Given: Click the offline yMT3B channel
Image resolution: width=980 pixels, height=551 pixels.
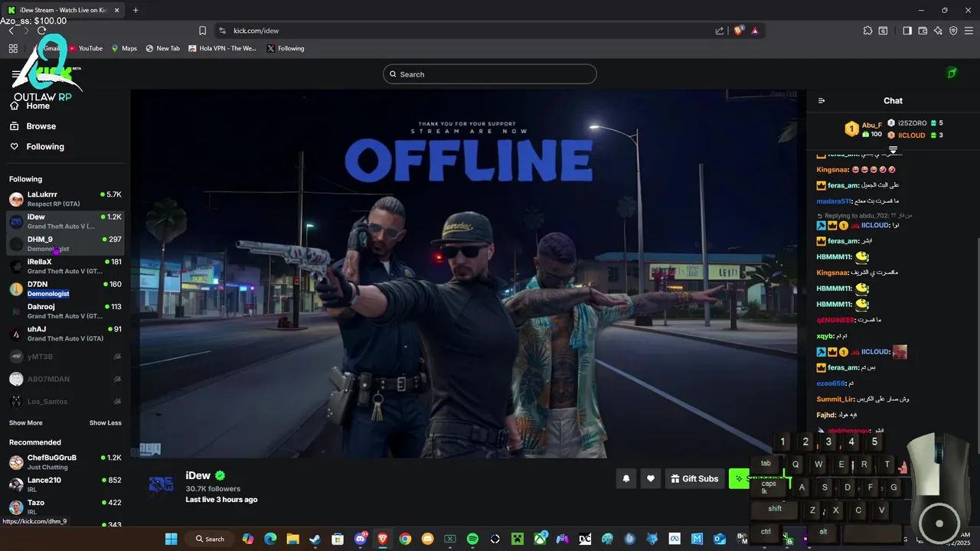Looking at the screenshot, I should tap(65, 357).
